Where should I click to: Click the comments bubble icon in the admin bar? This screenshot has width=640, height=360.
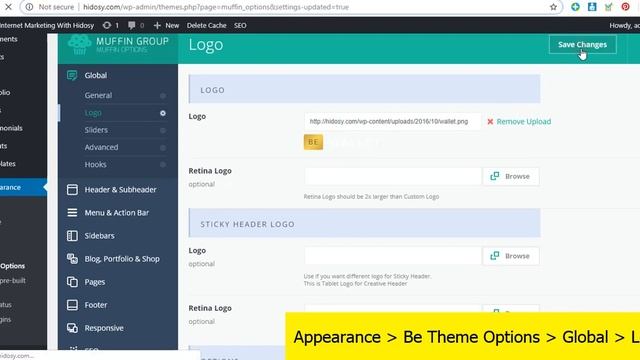click(131, 25)
